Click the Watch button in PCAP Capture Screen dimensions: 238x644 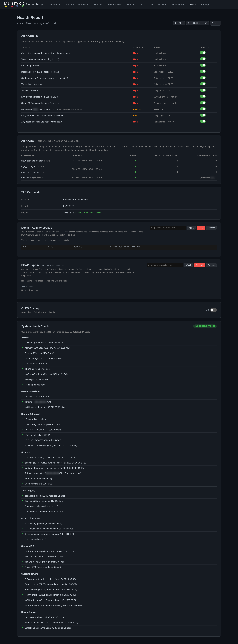coord(188,265)
